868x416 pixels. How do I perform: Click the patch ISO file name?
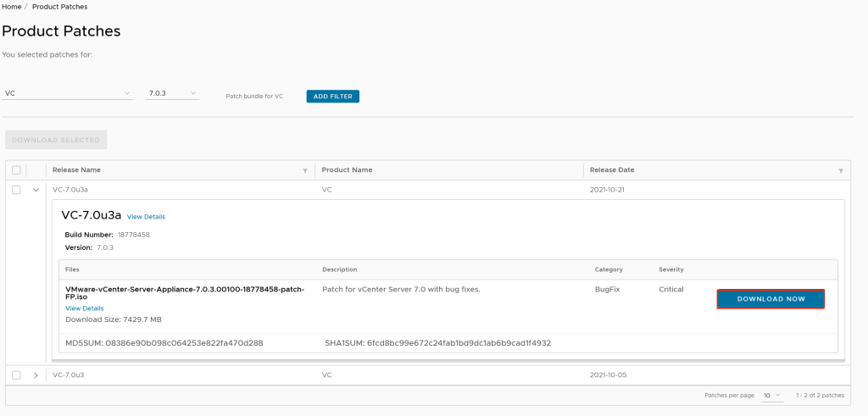tap(184, 293)
